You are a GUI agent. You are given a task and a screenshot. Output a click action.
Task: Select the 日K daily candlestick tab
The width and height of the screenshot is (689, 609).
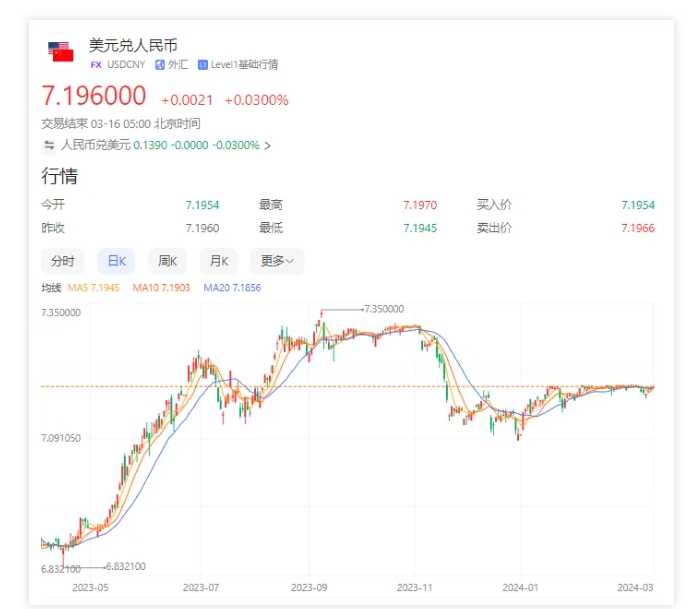pyautogui.click(x=116, y=261)
